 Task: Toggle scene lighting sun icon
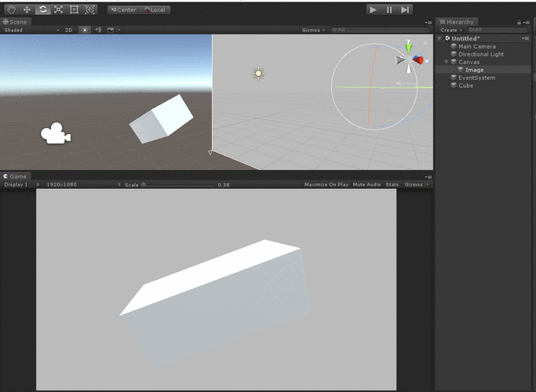click(85, 30)
